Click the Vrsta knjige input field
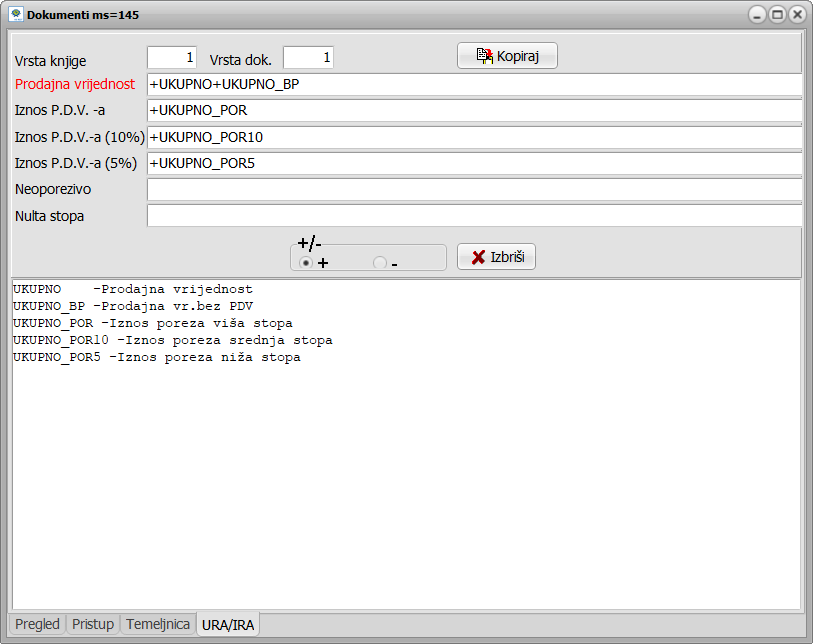The height and width of the screenshot is (644, 813). tap(172, 58)
